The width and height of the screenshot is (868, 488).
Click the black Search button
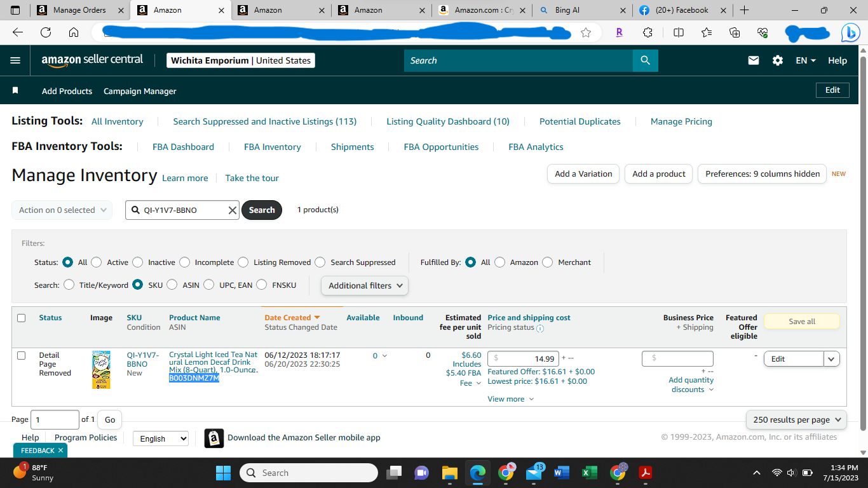click(262, 210)
